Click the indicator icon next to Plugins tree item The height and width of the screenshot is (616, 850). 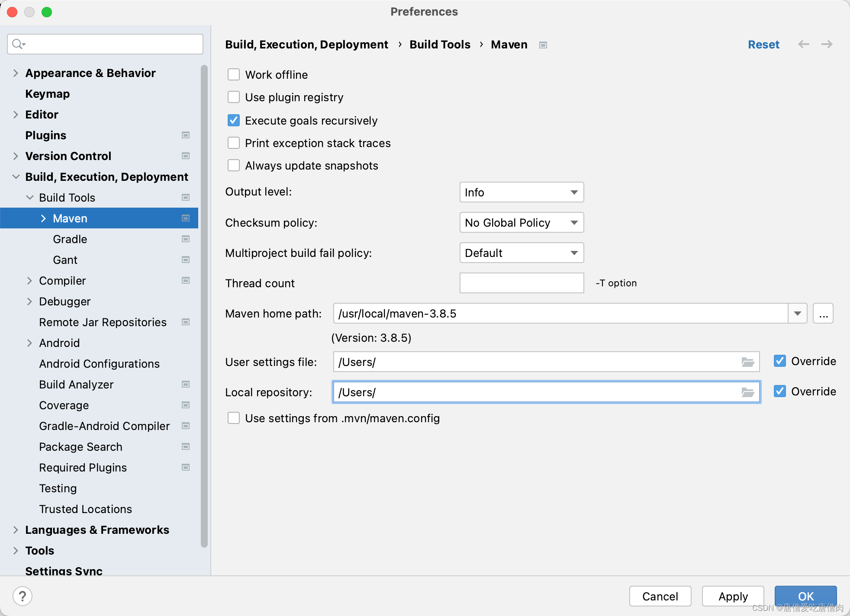(185, 135)
